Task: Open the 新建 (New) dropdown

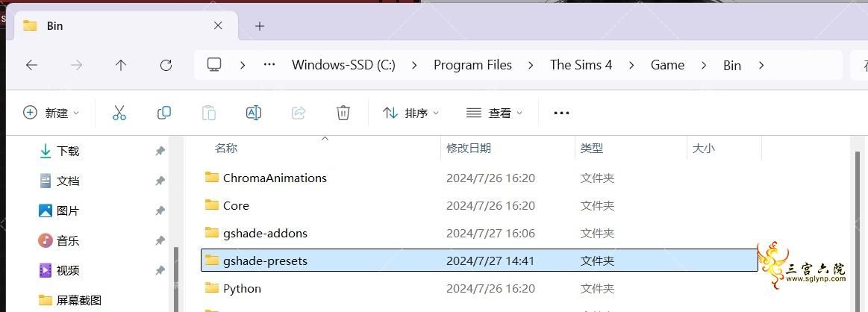Action: pos(51,113)
